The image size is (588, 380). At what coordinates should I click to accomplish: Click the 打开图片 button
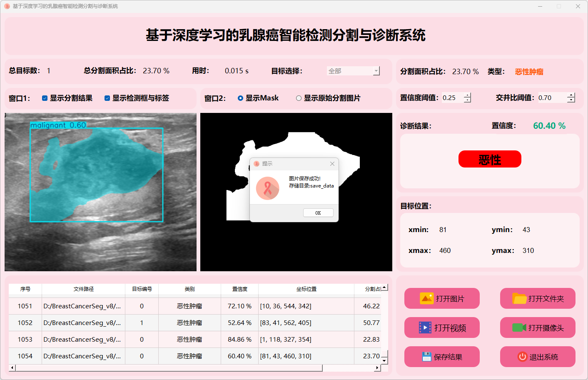tap(442, 298)
